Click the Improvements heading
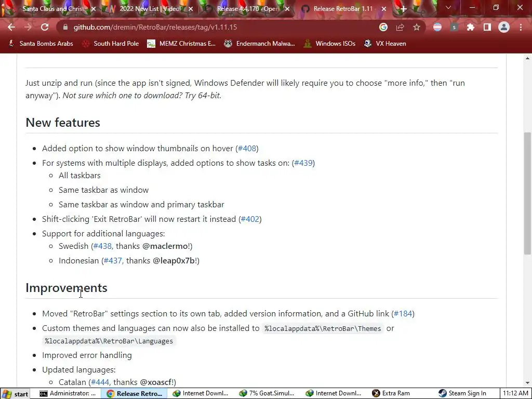The image size is (532, 399). coord(66,288)
